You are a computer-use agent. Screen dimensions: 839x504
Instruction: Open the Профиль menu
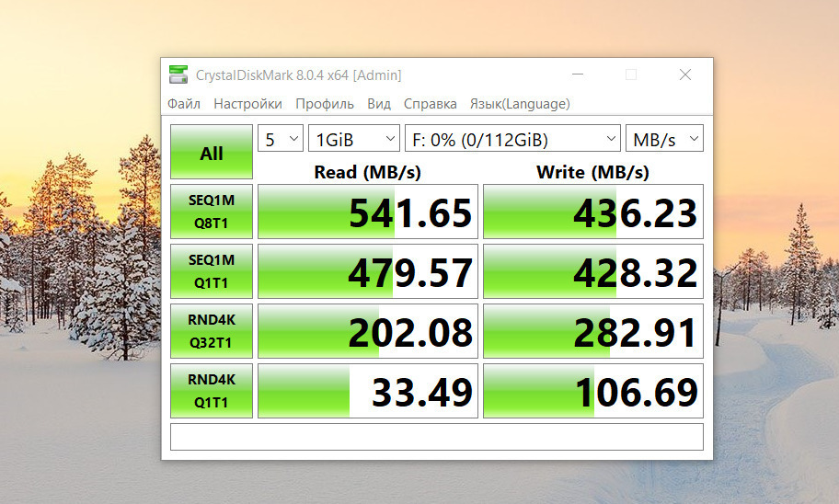[324, 103]
